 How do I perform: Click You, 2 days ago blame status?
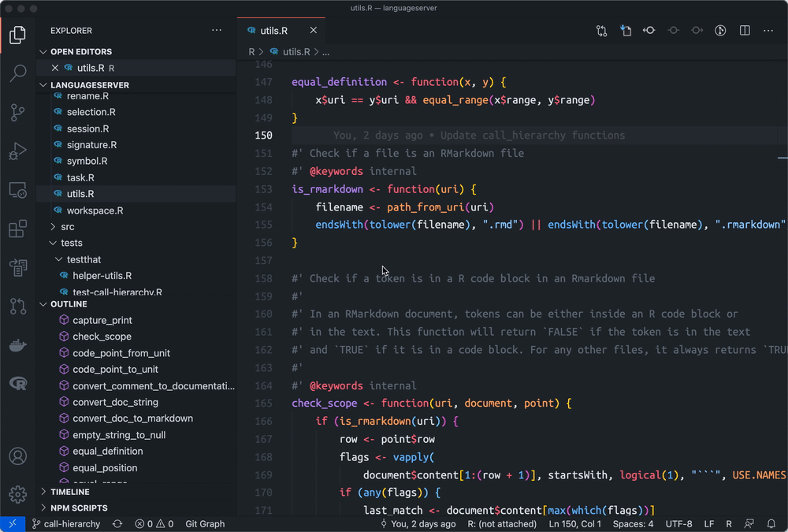point(418,524)
